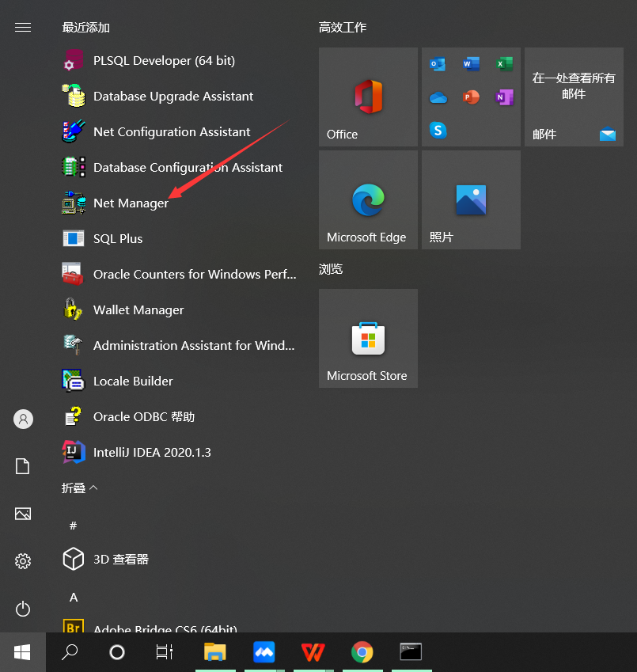Open the Office tile

pos(368,97)
